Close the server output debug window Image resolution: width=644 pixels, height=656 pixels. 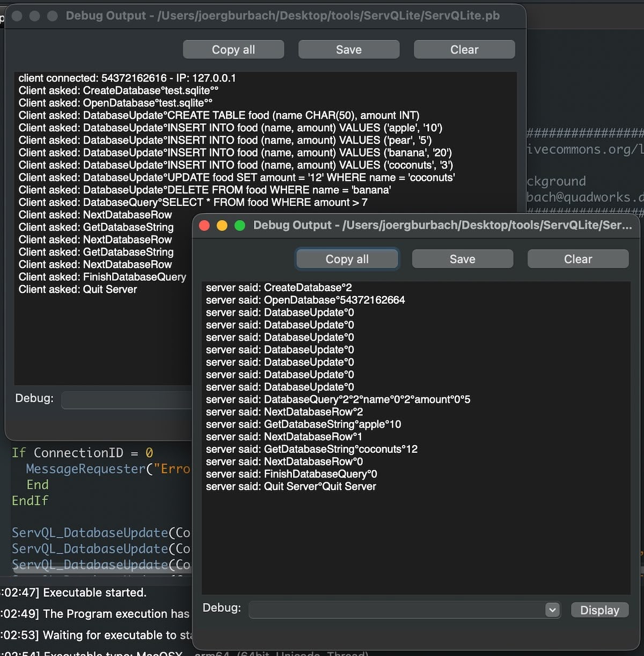(204, 225)
